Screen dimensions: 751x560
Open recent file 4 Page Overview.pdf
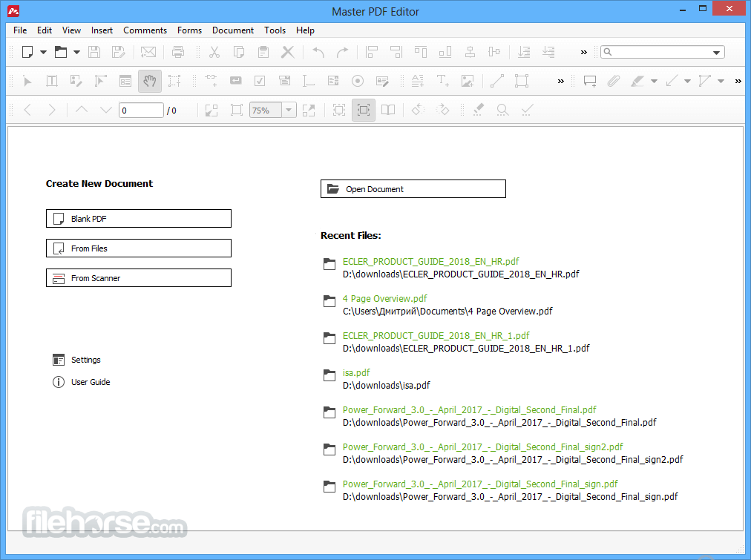click(384, 298)
